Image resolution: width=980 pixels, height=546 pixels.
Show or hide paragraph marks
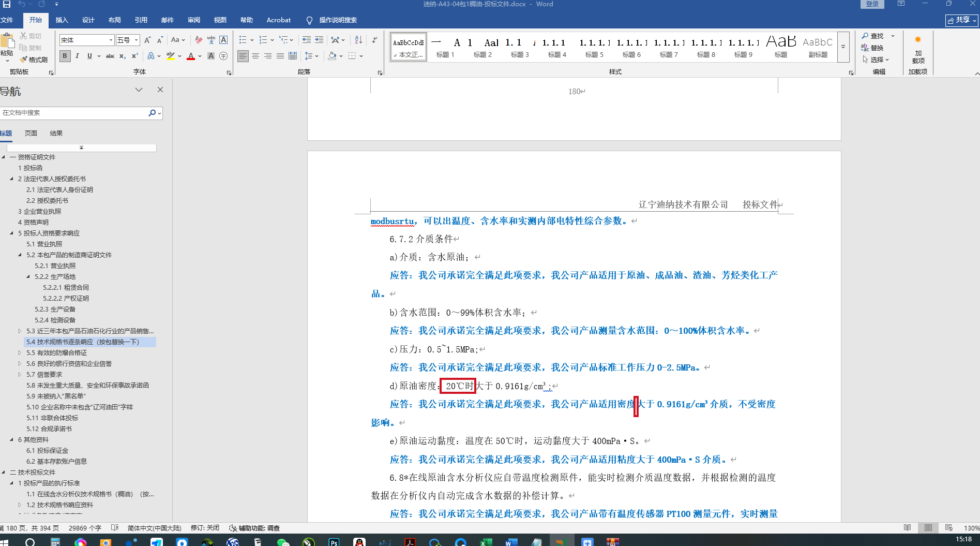374,40
